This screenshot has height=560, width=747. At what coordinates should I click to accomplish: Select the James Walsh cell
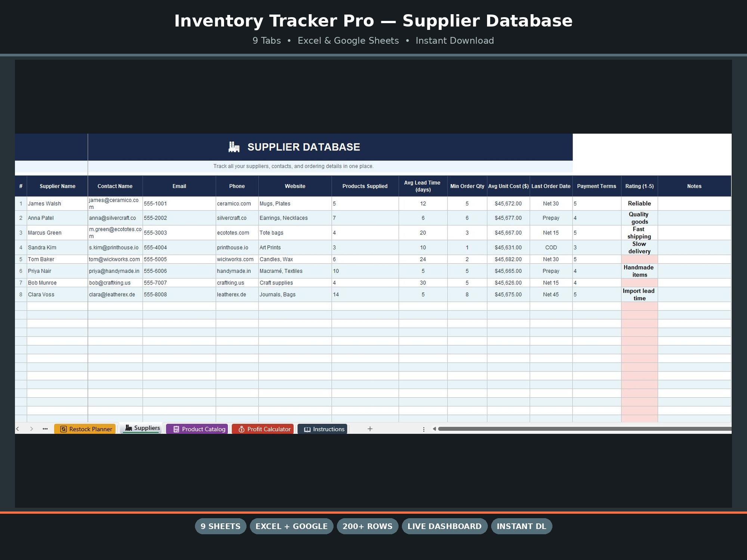58,203
